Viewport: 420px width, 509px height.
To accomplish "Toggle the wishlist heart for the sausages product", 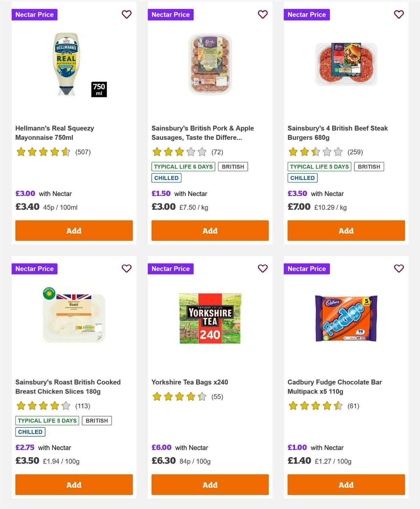I will (262, 14).
